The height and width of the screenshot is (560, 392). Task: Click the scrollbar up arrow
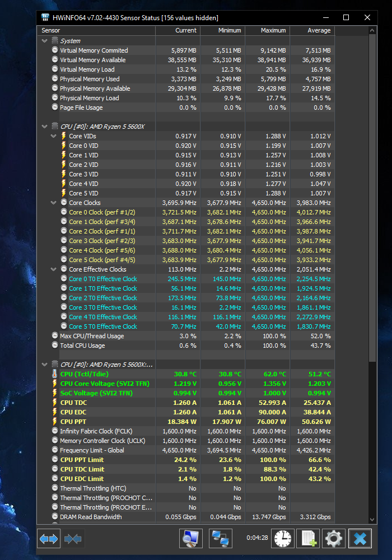tap(372, 30)
